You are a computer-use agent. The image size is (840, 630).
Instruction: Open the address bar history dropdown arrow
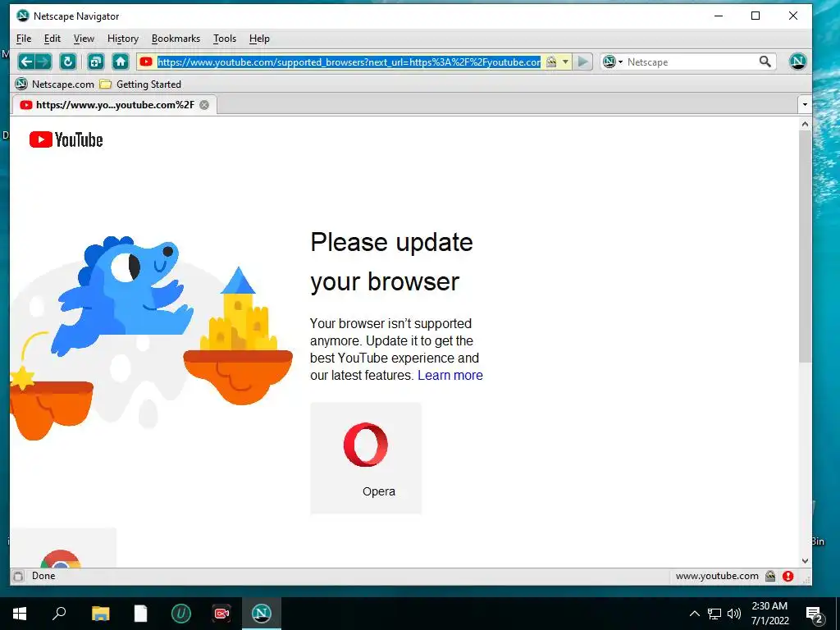[x=565, y=62]
